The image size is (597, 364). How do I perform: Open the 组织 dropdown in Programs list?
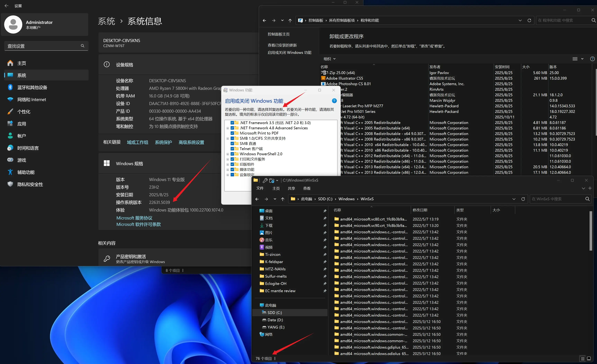point(330,59)
